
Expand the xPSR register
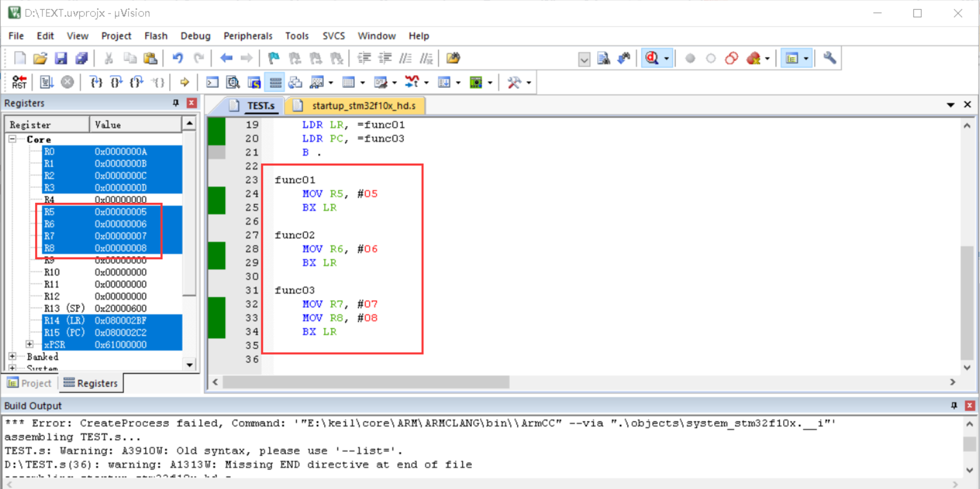click(x=29, y=344)
